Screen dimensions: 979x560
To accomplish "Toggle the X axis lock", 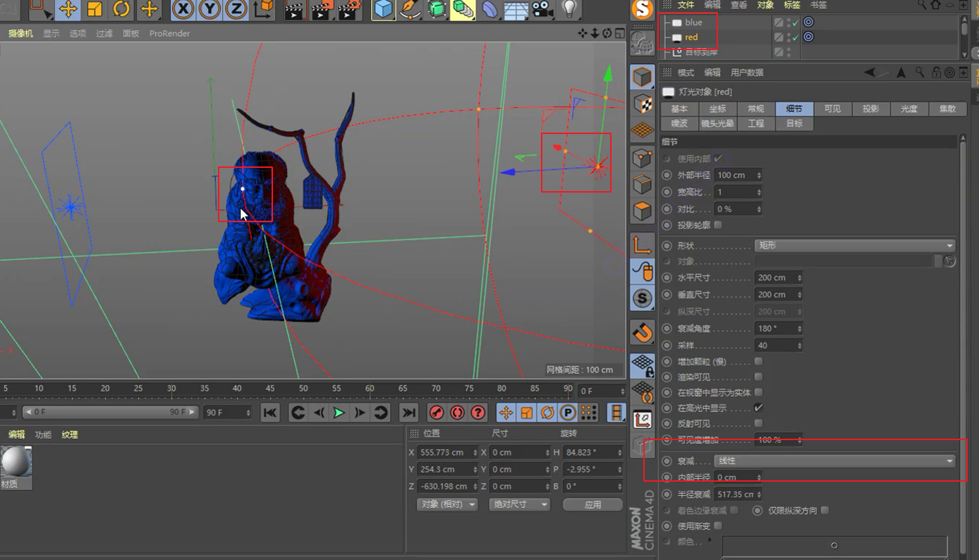I will (183, 9).
